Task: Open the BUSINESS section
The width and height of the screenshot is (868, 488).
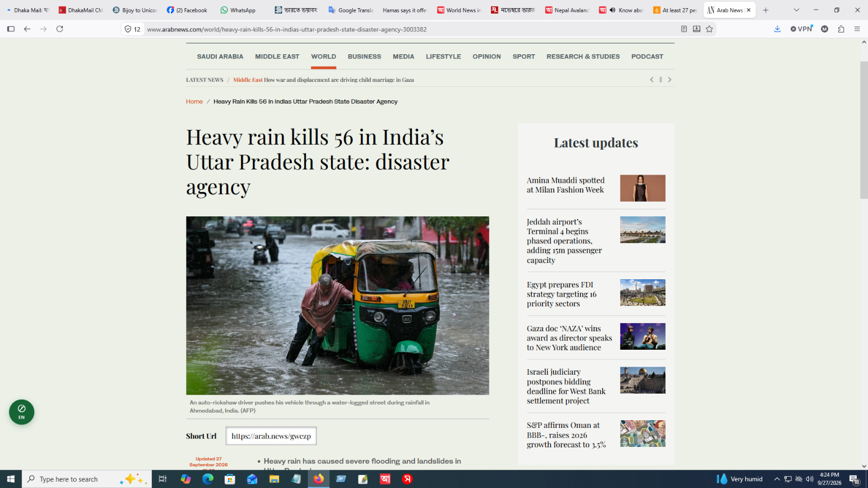Action: pos(365,56)
